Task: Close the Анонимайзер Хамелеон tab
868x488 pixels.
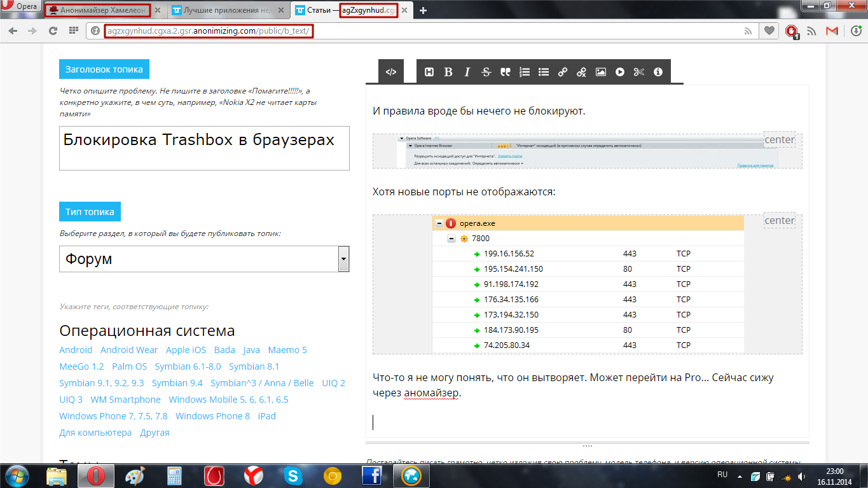Action: coord(158,10)
